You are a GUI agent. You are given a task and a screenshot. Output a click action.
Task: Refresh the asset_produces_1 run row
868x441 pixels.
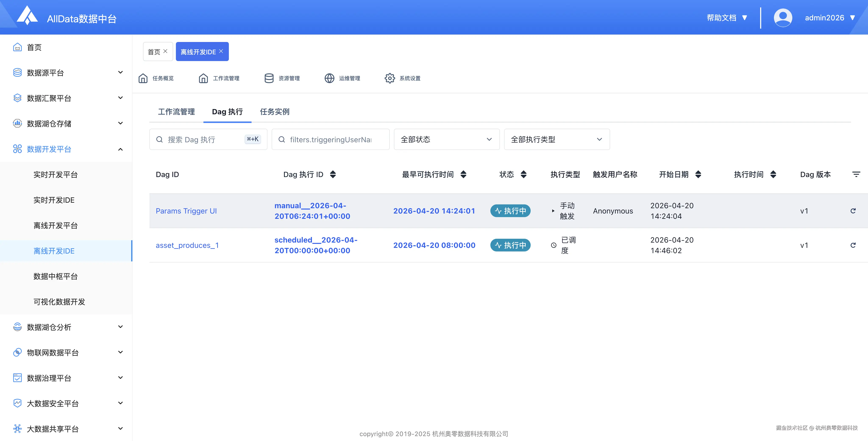(x=853, y=245)
